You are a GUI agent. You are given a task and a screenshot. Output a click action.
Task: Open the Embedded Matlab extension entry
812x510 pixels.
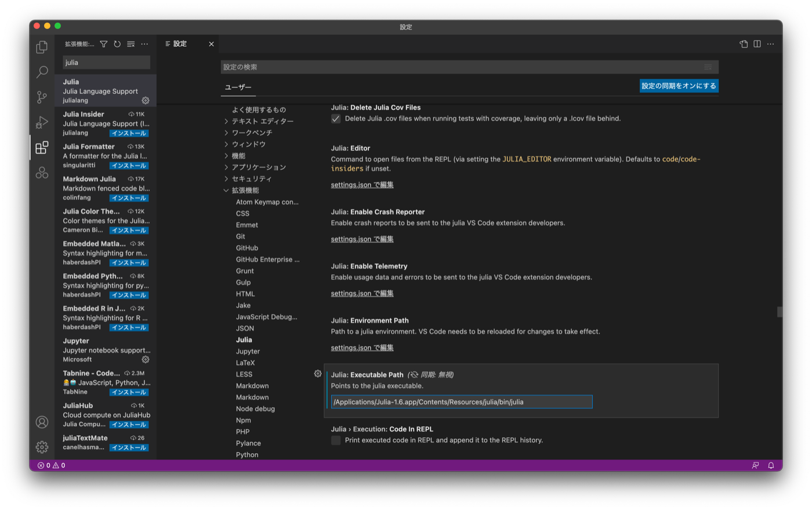tap(106, 253)
